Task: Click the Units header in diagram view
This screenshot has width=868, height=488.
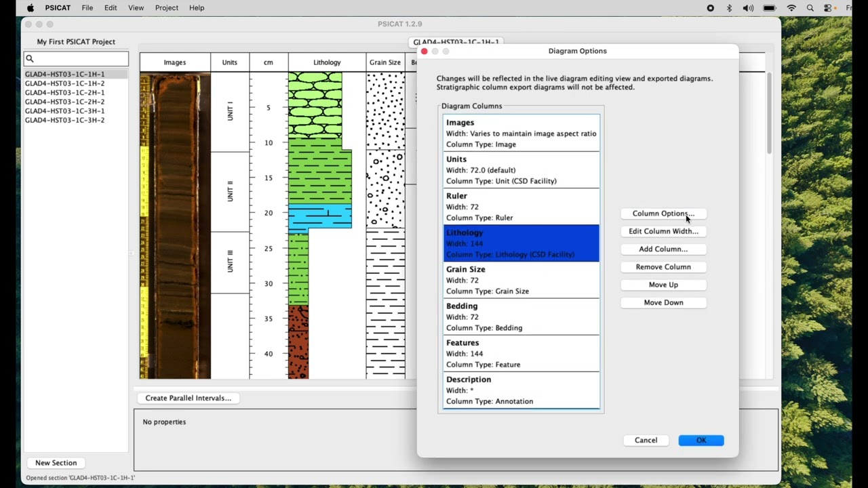Action: (230, 62)
